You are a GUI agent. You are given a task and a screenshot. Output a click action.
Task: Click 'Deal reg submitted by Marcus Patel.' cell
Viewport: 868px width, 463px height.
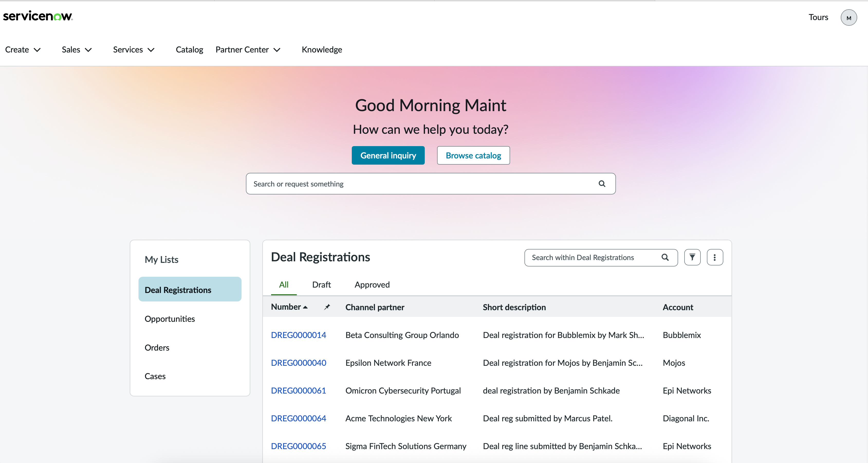coord(548,418)
